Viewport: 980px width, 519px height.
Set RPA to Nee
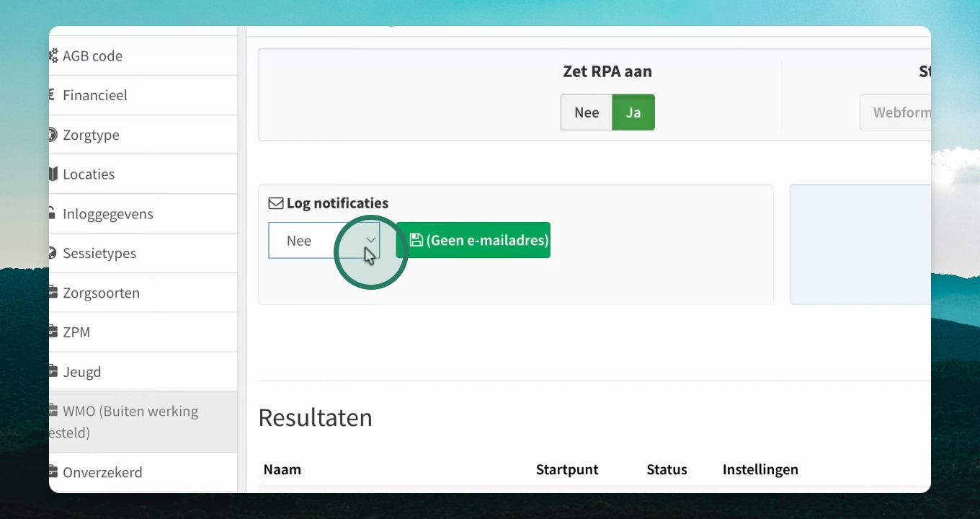[x=587, y=112]
